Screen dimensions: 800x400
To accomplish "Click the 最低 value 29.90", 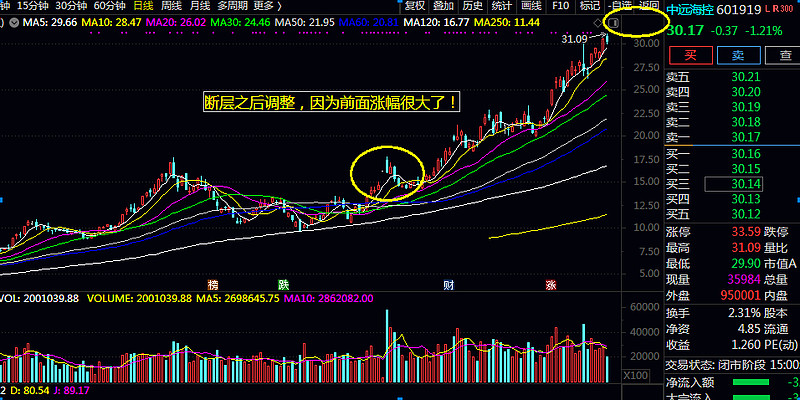I will [746, 263].
